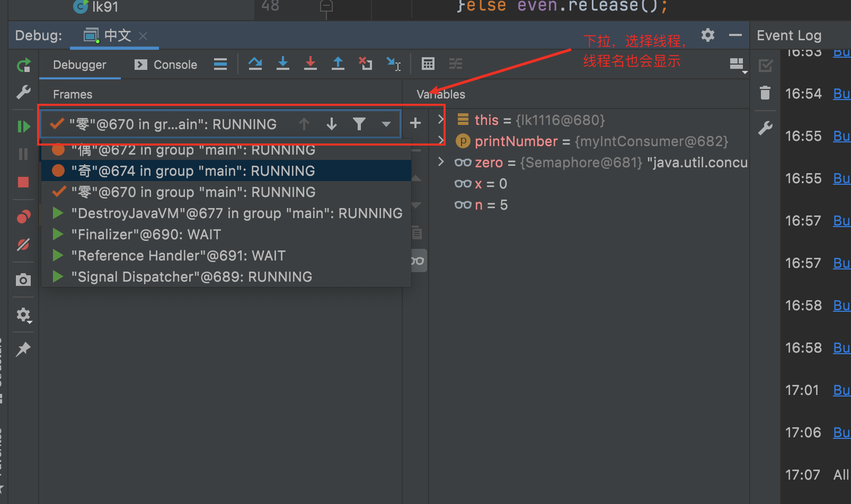Open the lk91 editor tab
851x504 pixels.
click(96, 7)
